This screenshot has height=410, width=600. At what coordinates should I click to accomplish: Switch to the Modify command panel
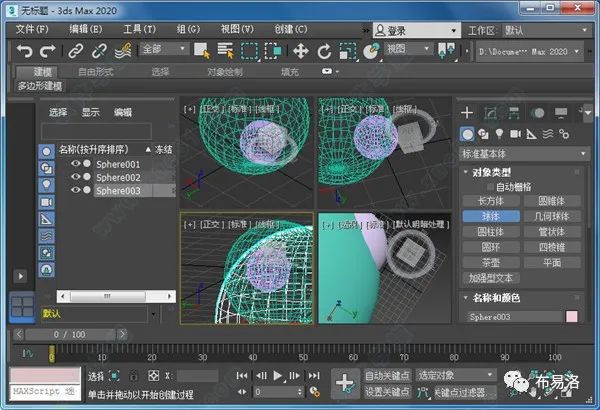490,112
